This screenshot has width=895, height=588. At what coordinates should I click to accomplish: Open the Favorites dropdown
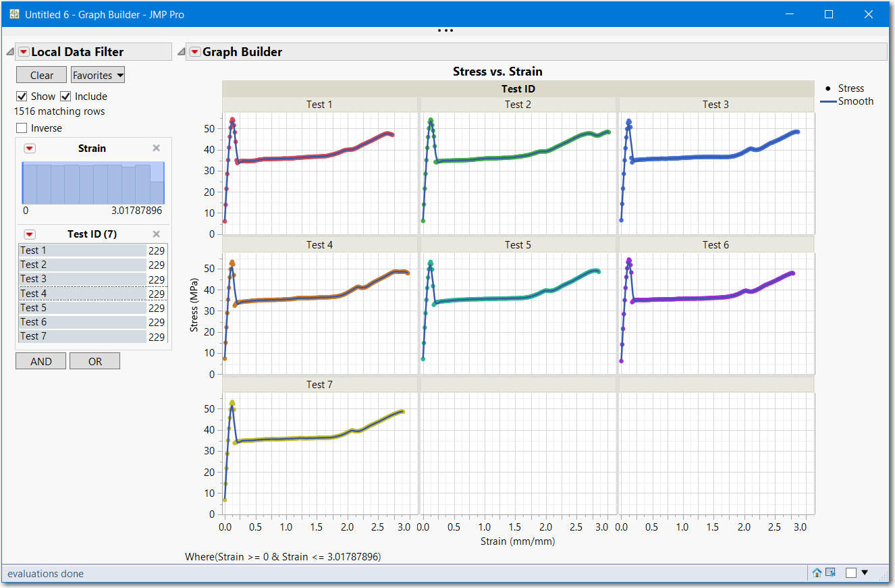point(97,75)
